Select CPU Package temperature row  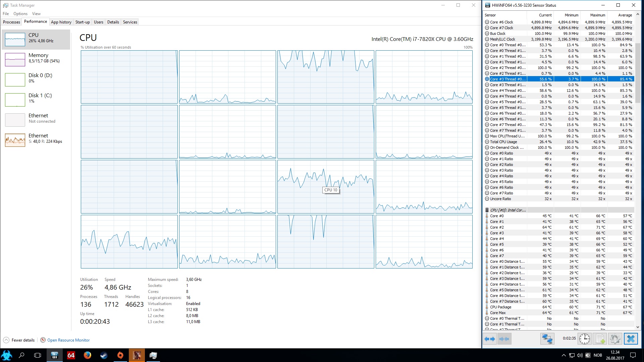coord(558,307)
